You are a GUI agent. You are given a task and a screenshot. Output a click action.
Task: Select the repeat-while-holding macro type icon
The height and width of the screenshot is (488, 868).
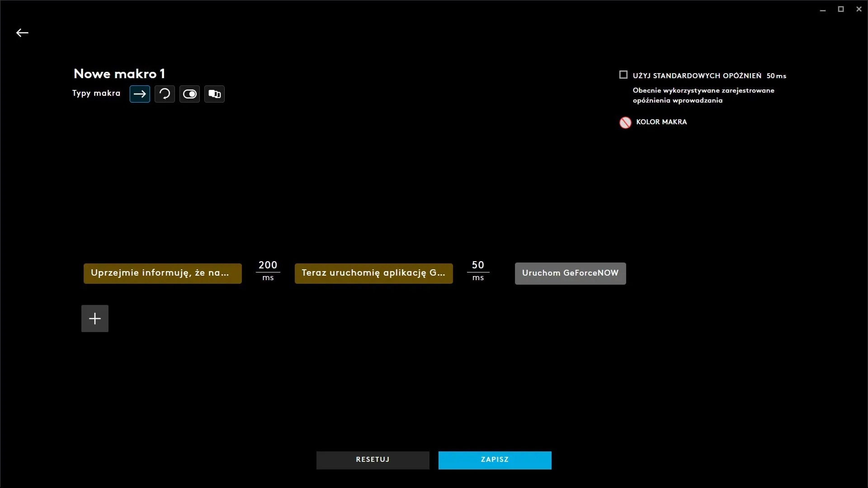(x=165, y=94)
